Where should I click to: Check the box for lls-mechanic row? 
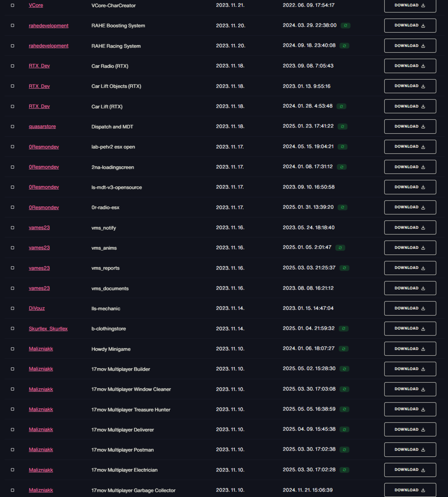(12, 308)
